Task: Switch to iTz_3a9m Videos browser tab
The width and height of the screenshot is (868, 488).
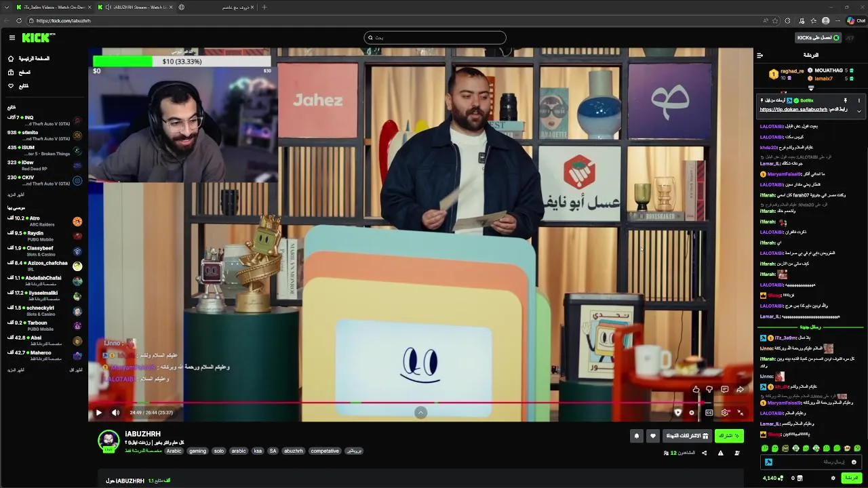Action: (x=53, y=7)
